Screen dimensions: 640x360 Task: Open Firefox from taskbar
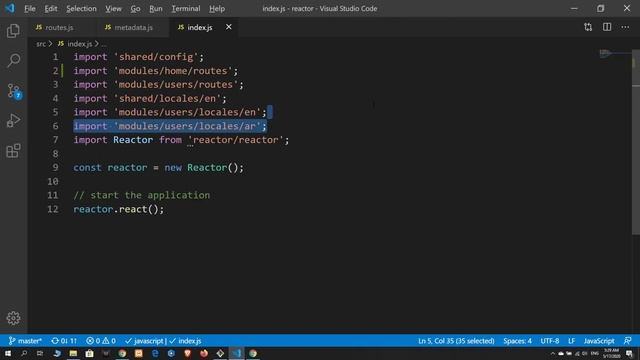tap(204, 353)
